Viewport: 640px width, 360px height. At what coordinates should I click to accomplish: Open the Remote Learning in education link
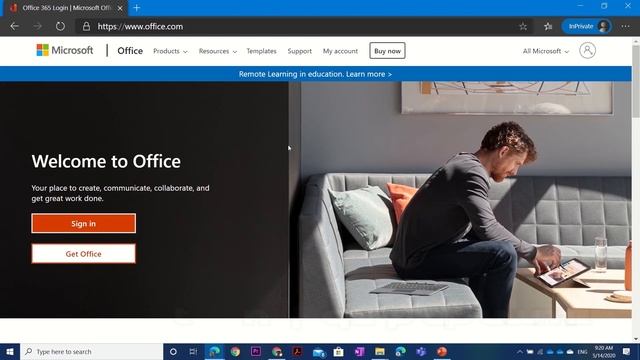point(315,74)
